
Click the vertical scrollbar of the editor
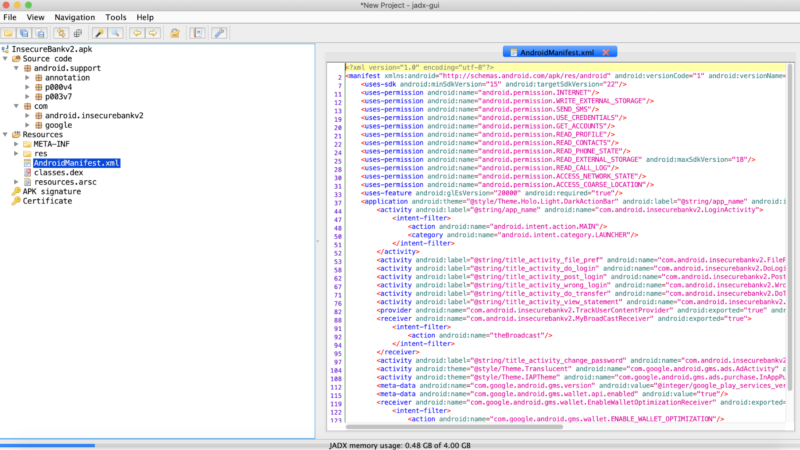[790, 227]
